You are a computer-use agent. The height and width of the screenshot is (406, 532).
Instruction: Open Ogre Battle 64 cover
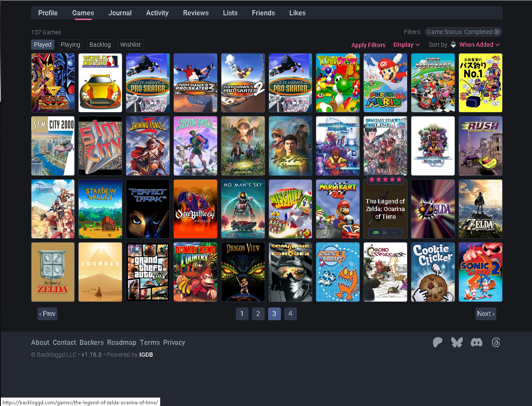(x=195, y=209)
